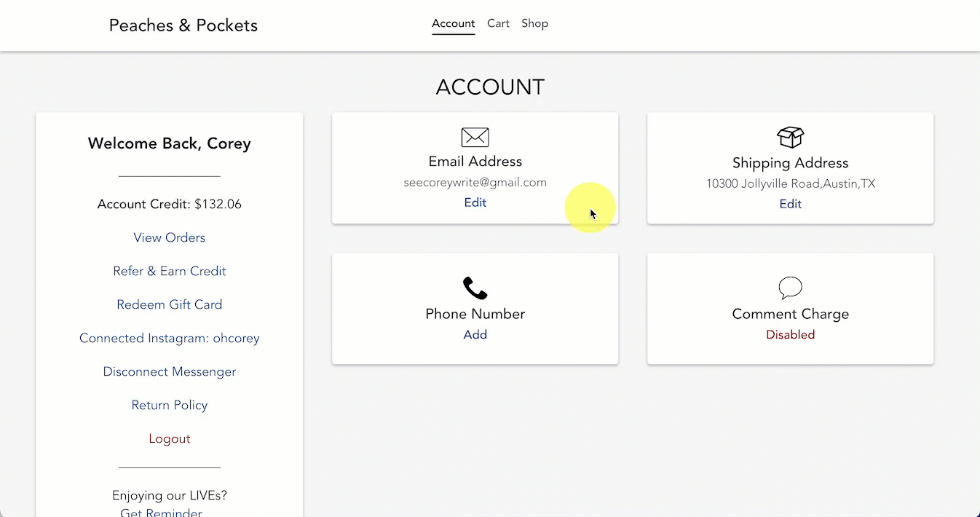Click the envelope email icon
The height and width of the screenshot is (517, 980).
(x=475, y=137)
